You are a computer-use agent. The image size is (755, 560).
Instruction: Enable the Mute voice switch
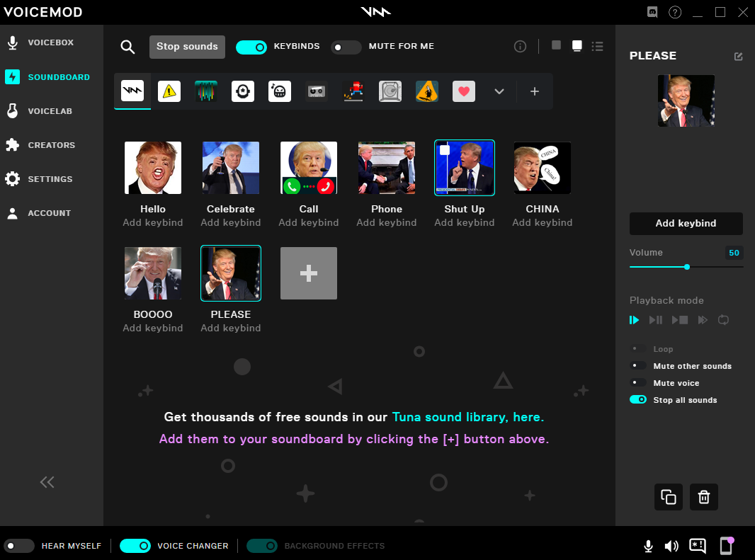(638, 383)
